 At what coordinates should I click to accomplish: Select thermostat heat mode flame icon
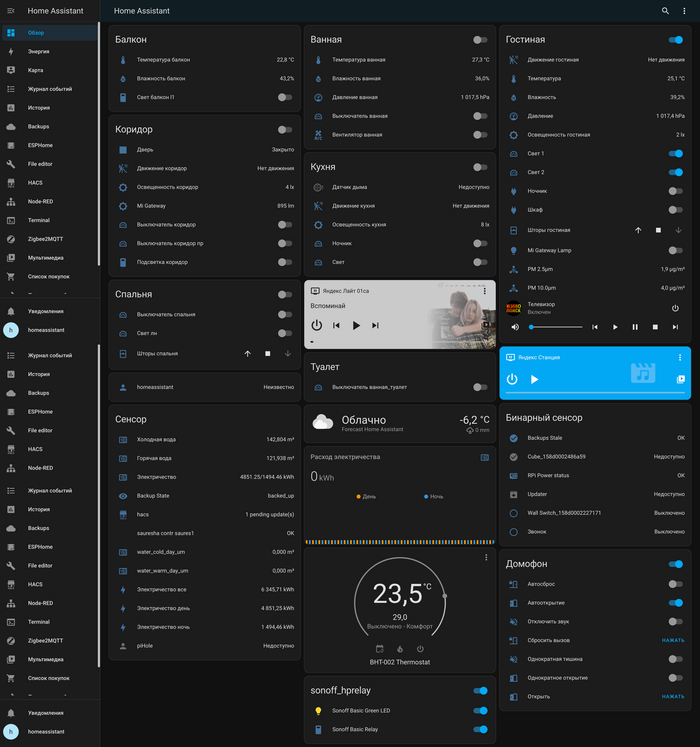click(x=400, y=649)
